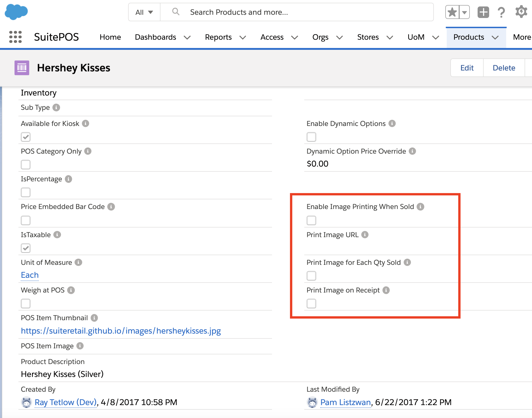Click info icon beside Print Image URL

[x=365, y=235]
